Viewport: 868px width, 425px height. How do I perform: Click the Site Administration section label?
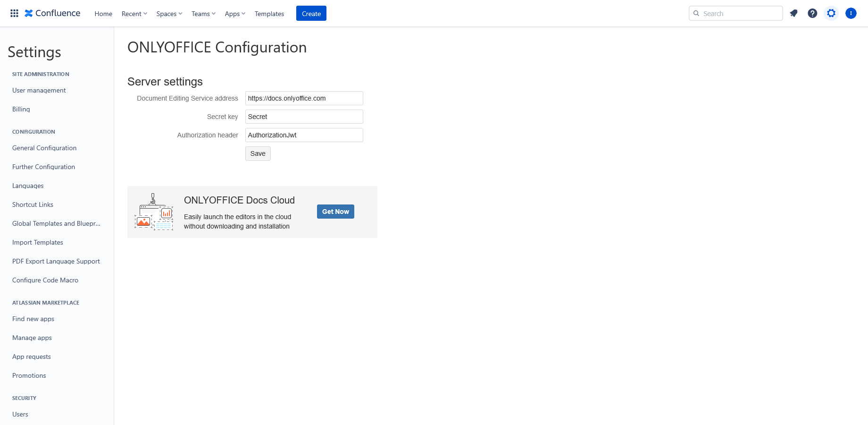coord(41,74)
